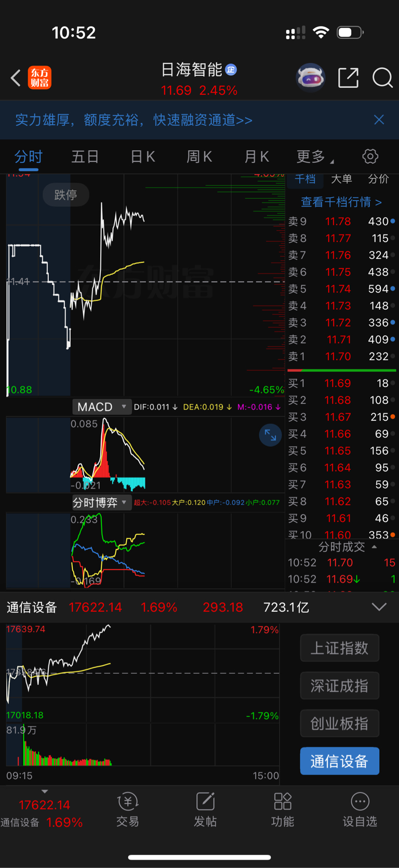Tap the 买3 price 11.67
The height and width of the screenshot is (868, 399).
pos(338,417)
